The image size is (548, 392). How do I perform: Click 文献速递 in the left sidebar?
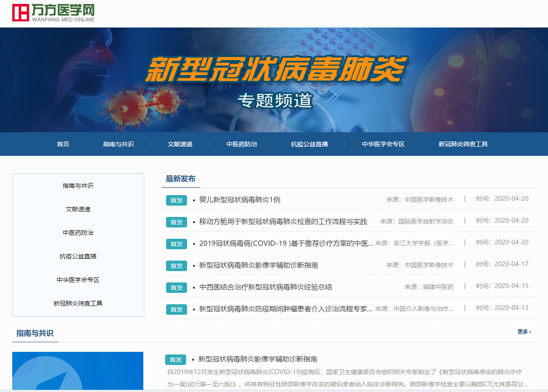(78, 209)
